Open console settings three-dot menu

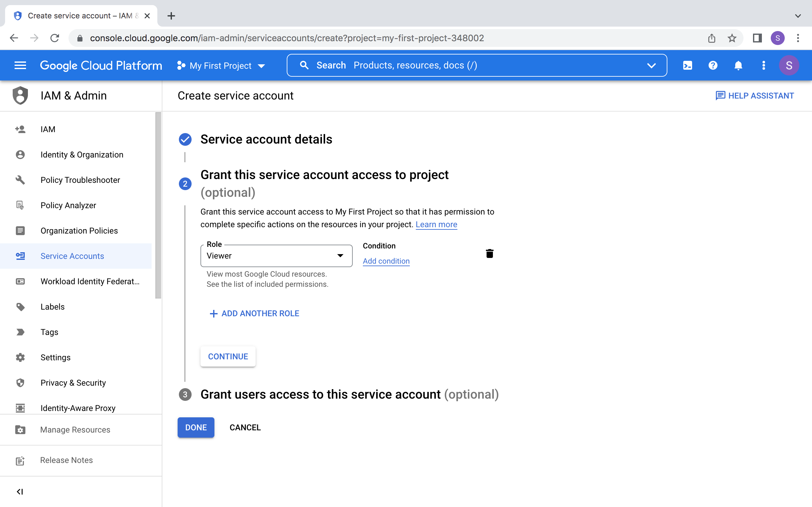point(764,65)
